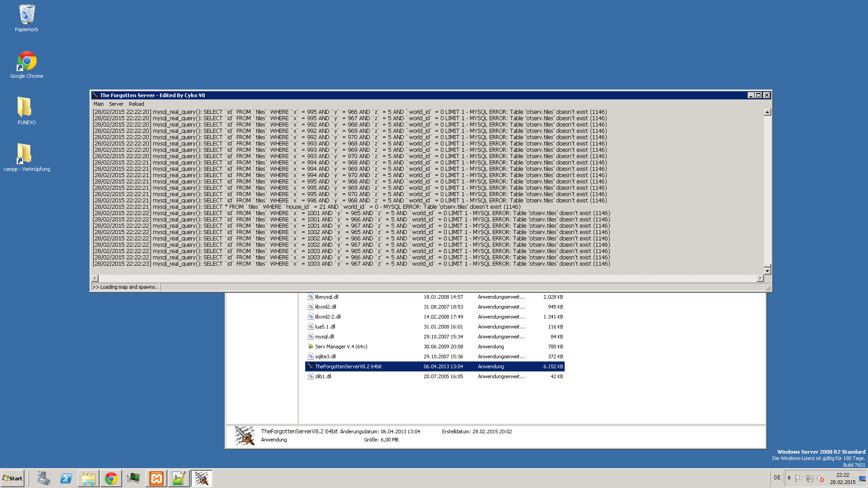Click the 84 KB size of mysql.dll

pyautogui.click(x=557, y=337)
